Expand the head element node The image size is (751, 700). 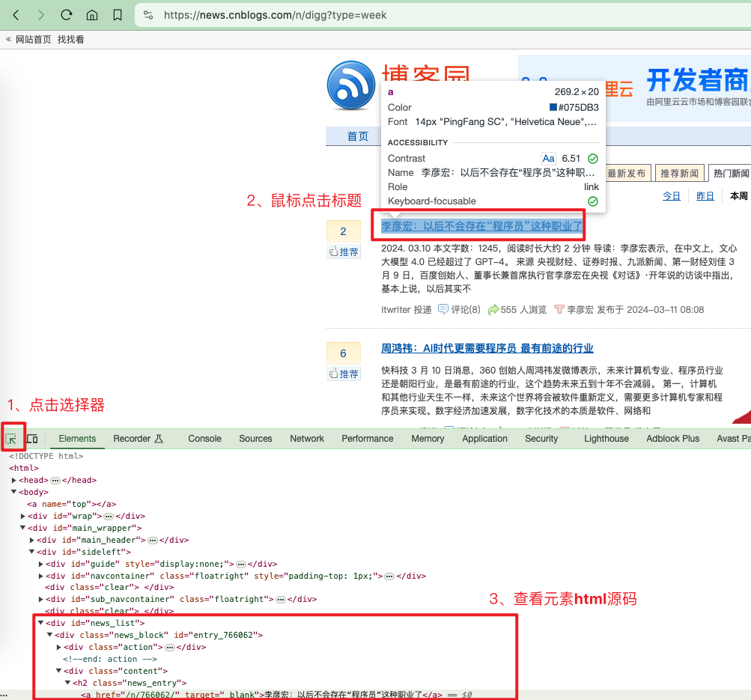[14, 480]
